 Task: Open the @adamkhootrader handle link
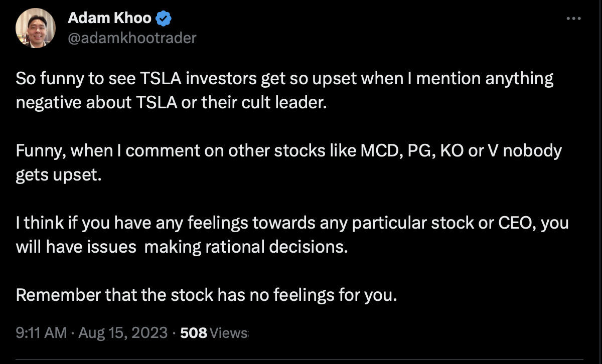pyautogui.click(x=131, y=38)
